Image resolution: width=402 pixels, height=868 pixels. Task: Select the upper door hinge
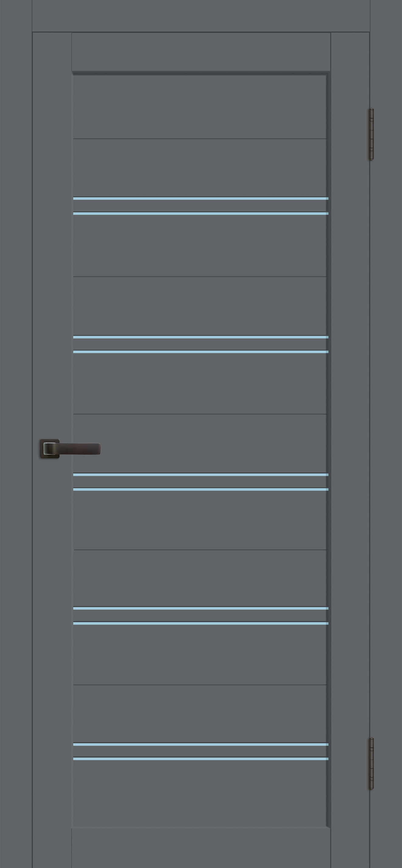371,134
